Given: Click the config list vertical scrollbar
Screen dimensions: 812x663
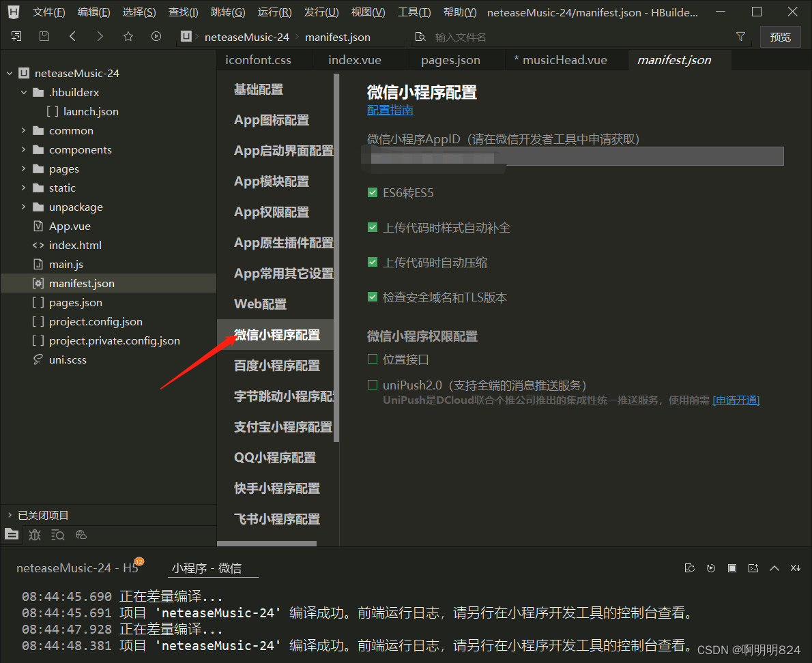Looking at the screenshot, I should [x=336, y=257].
